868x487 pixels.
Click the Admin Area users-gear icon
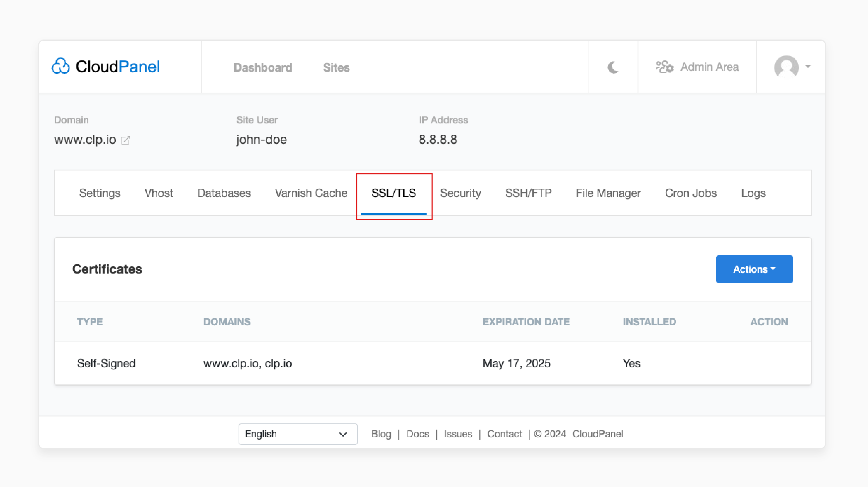pyautogui.click(x=665, y=67)
